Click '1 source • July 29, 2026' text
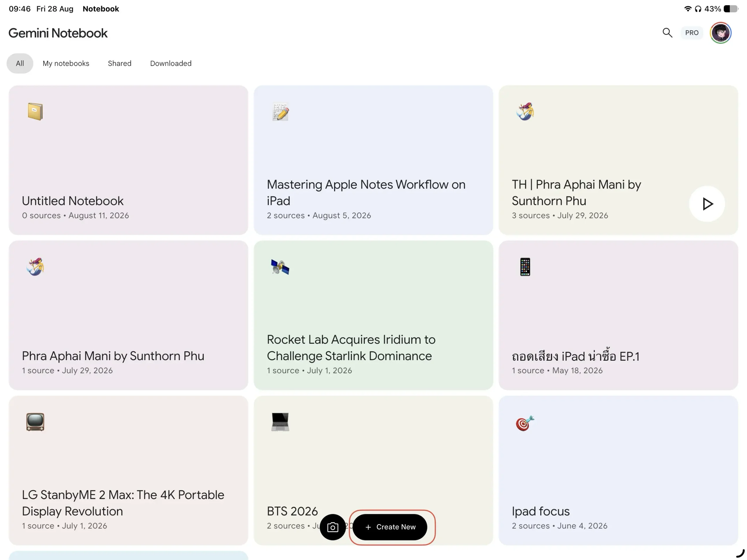 tap(67, 371)
